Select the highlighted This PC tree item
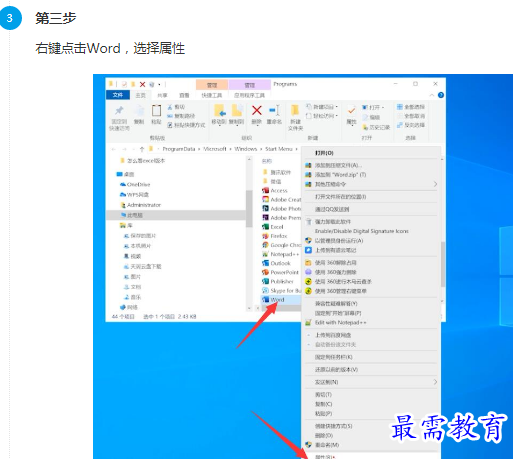513x459 pixels. click(x=176, y=215)
